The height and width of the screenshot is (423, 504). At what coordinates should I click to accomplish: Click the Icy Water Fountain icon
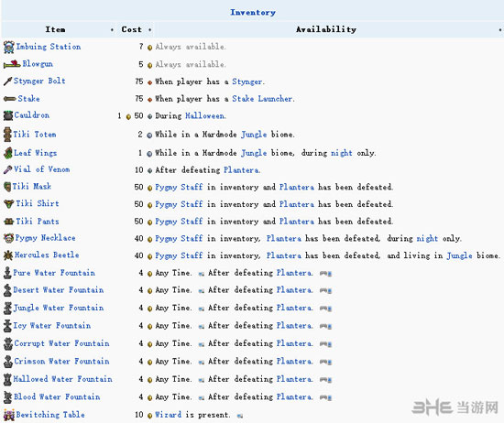click(7, 326)
